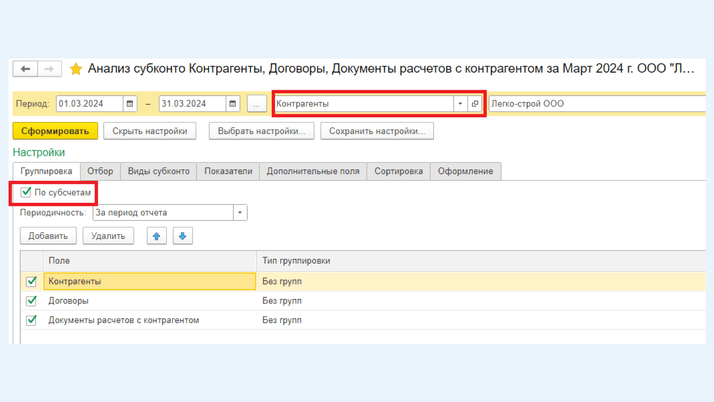Switch to the Группировка tab
The width and height of the screenshot is (714, 402).
[x=46, y=171]
